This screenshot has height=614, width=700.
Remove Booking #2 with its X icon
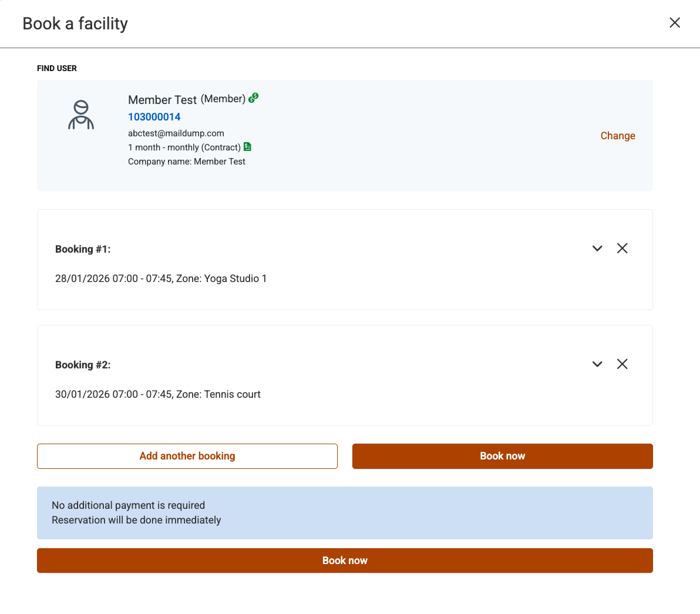coord(622,364)
